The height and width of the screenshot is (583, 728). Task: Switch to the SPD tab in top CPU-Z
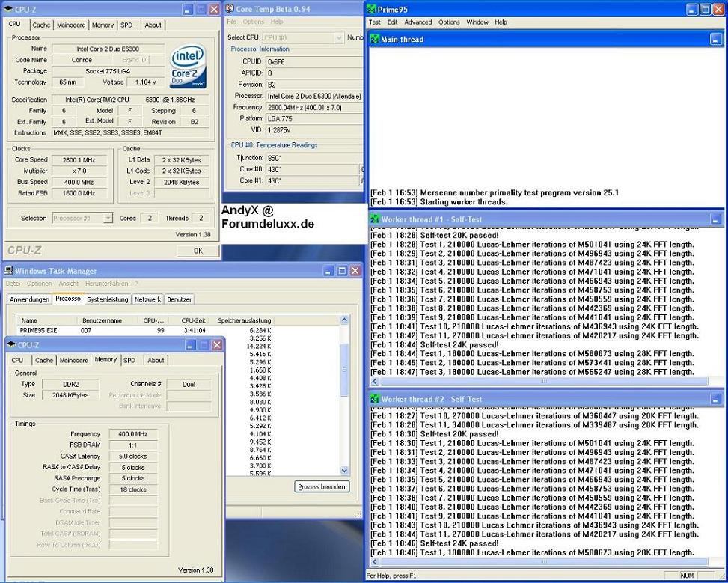[x=126, y=25]
